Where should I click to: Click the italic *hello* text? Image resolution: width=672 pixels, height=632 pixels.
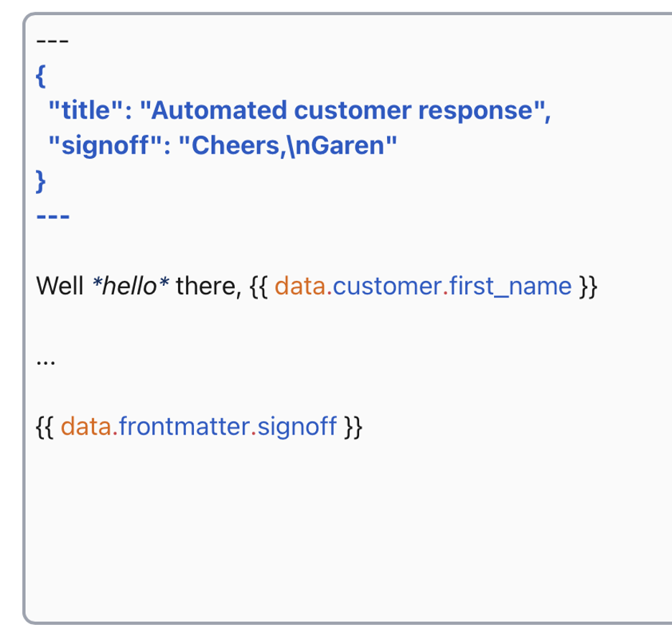pyautogui.click(x=131, y=286)
